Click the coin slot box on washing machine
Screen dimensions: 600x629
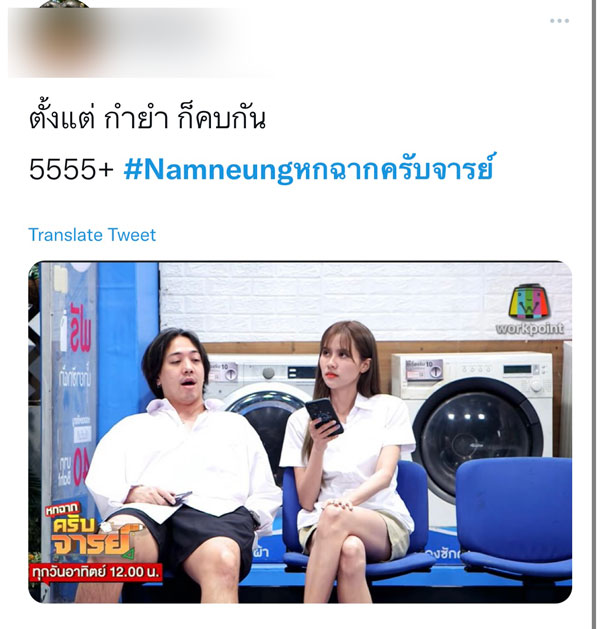pos(424,369)
